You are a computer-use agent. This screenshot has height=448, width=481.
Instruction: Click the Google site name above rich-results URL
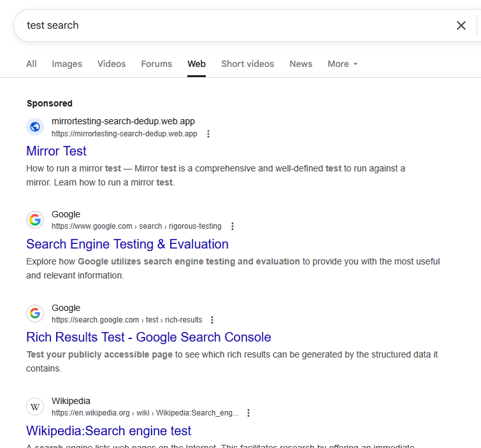tap(66, 308)
